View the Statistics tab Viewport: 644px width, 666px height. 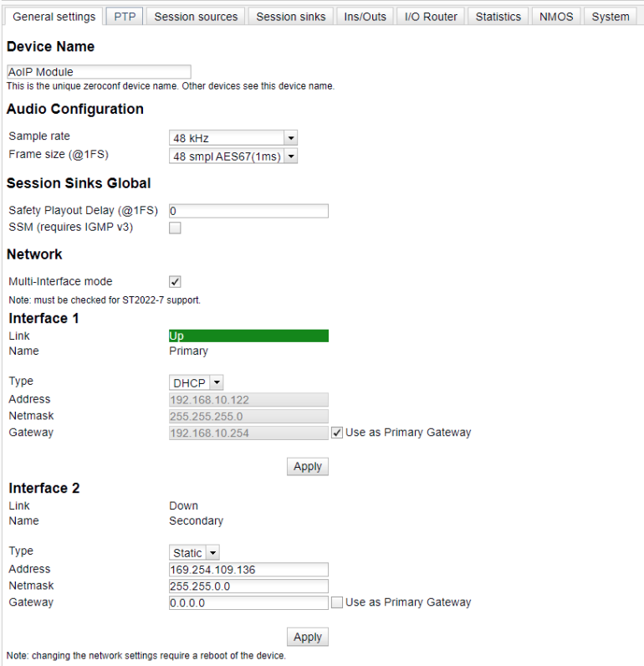(x=498, y=17)
